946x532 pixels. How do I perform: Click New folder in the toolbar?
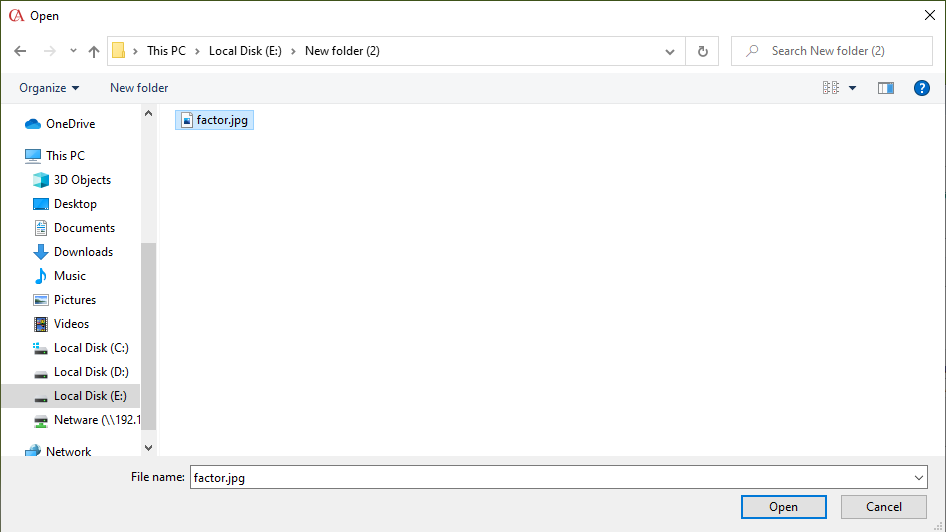139,88
